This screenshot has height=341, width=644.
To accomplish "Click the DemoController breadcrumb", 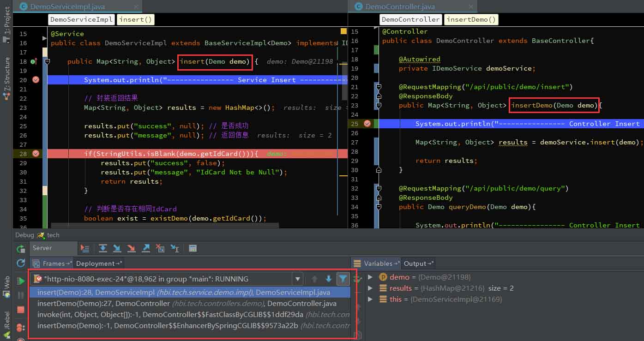I will [411, 19].
